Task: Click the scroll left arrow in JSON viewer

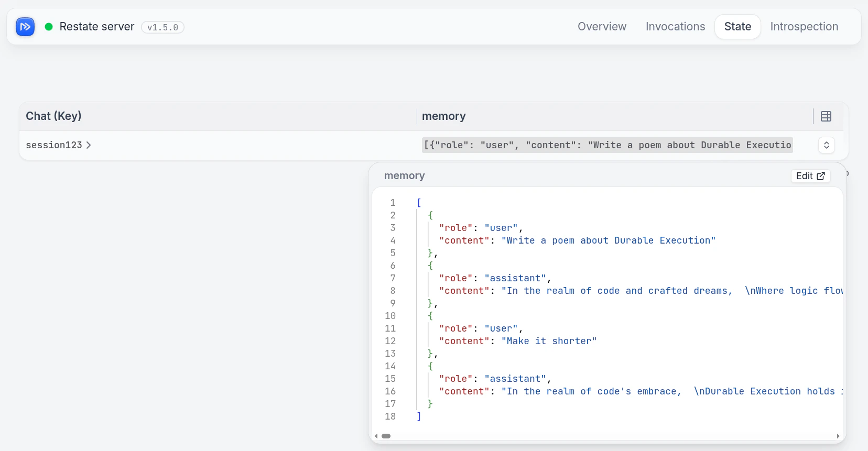Action: pos(376,436)
